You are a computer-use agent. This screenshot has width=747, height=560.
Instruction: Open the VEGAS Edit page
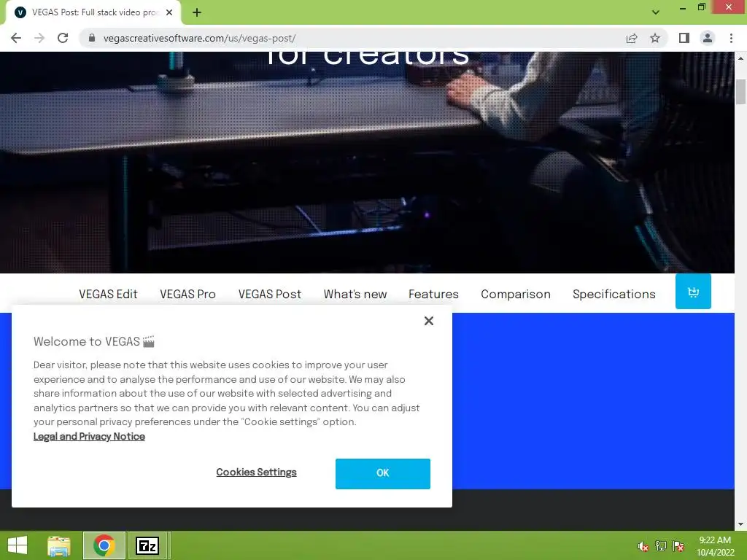point(108,295)
